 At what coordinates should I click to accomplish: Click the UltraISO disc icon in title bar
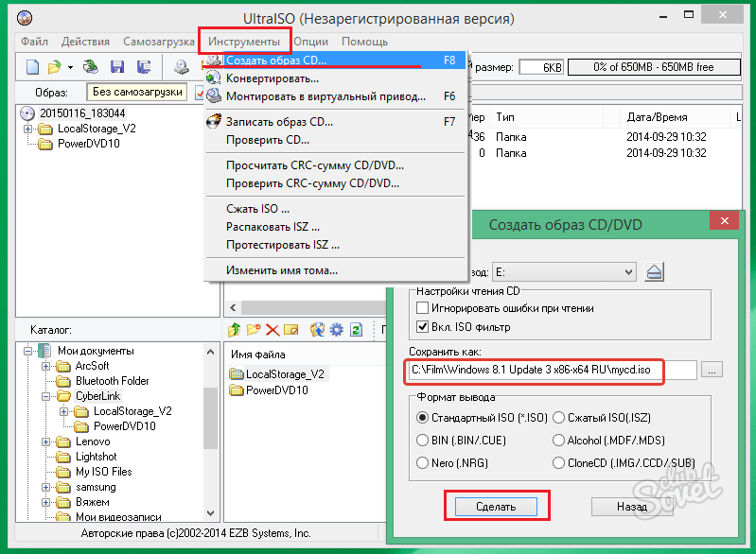point(24,18)
